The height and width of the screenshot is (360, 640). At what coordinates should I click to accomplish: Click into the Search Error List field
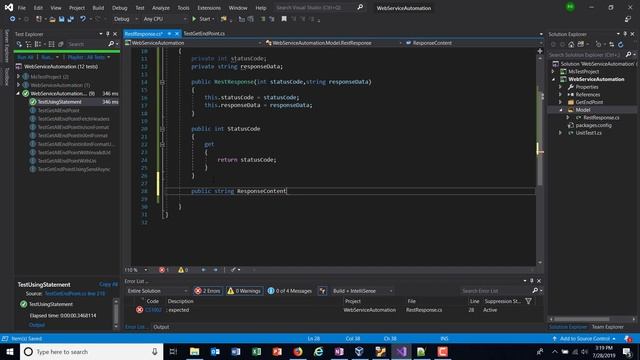496,291
